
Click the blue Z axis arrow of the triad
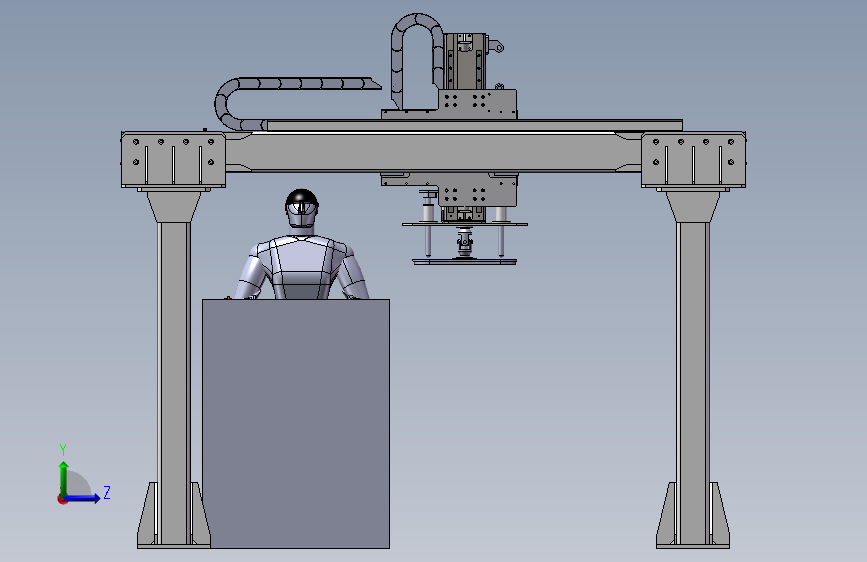[83, 498]
